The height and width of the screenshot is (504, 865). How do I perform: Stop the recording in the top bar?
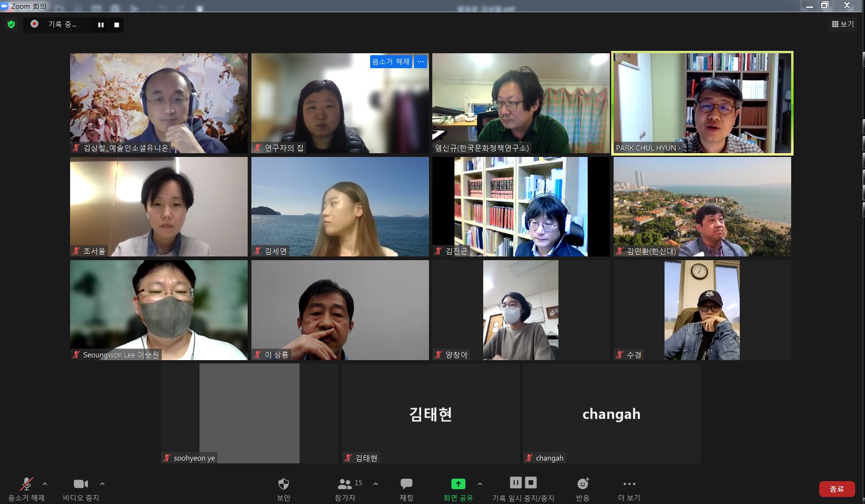click(116, 25)
